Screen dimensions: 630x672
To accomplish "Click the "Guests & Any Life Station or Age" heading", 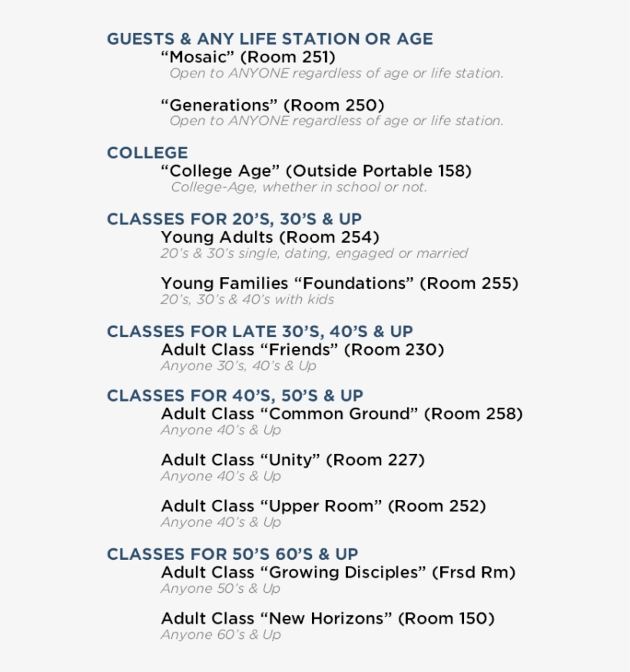I will pos(270,39).
